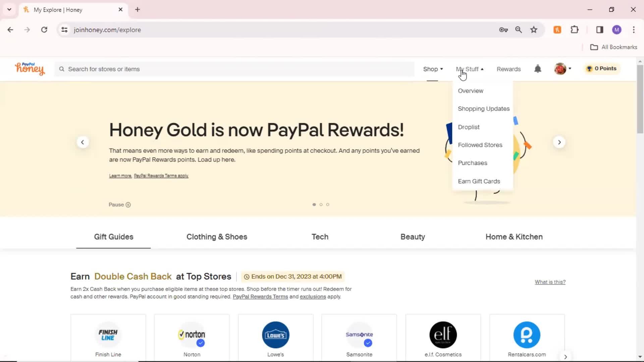The width and height of the screenshot is (644, 362).
Task: Bookmark this page with star icon
Action: [x=534, y=30]
